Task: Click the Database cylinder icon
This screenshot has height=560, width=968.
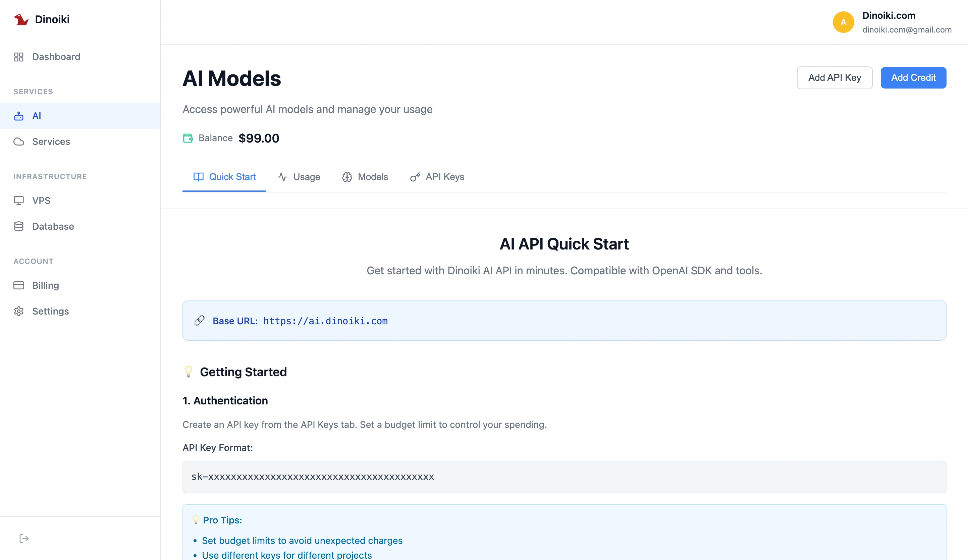Action: click(x=19, y=227)
